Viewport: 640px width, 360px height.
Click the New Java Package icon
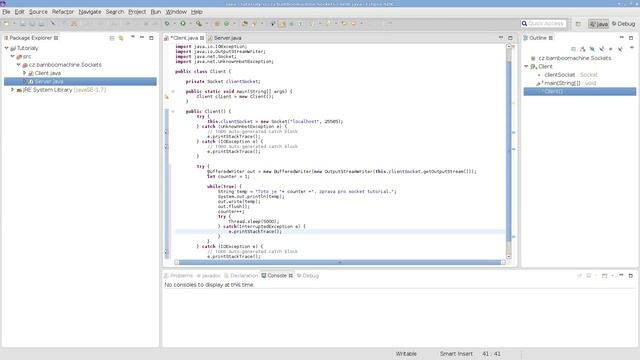coord(217,24)
